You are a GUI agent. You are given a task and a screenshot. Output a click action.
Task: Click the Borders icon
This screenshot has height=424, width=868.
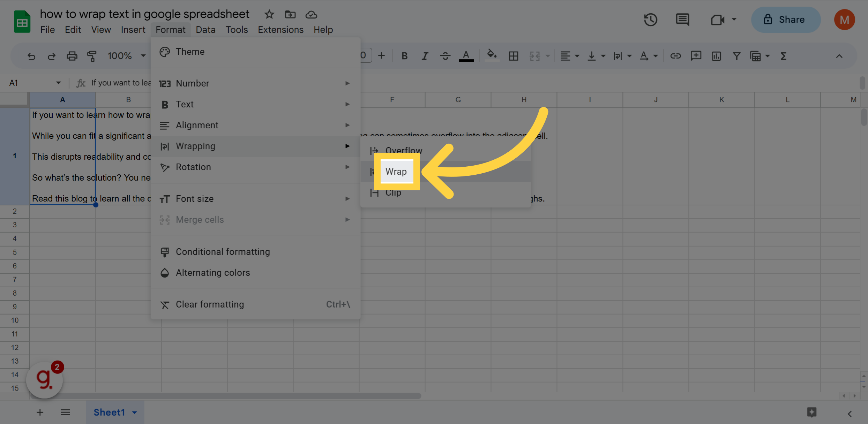pos(513,56)
